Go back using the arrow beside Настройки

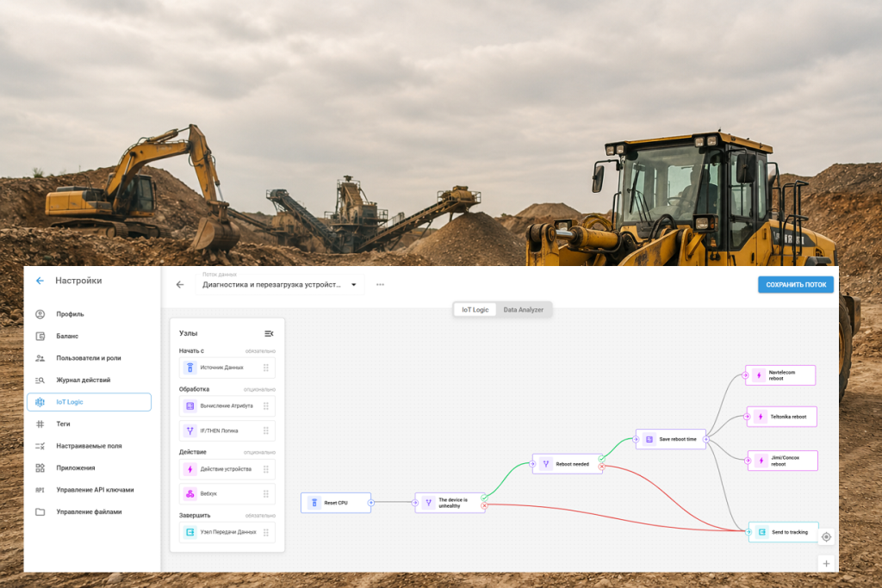click(x=40, y=281)
